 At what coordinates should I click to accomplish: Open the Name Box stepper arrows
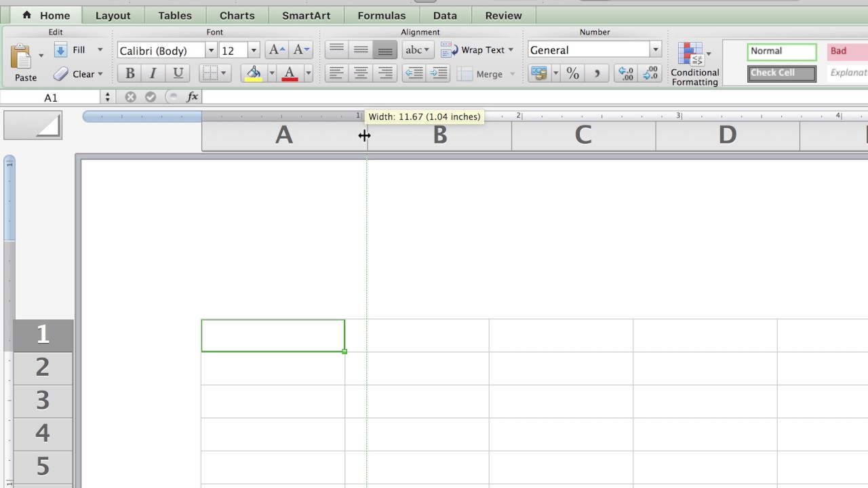[x=108, y=98]
